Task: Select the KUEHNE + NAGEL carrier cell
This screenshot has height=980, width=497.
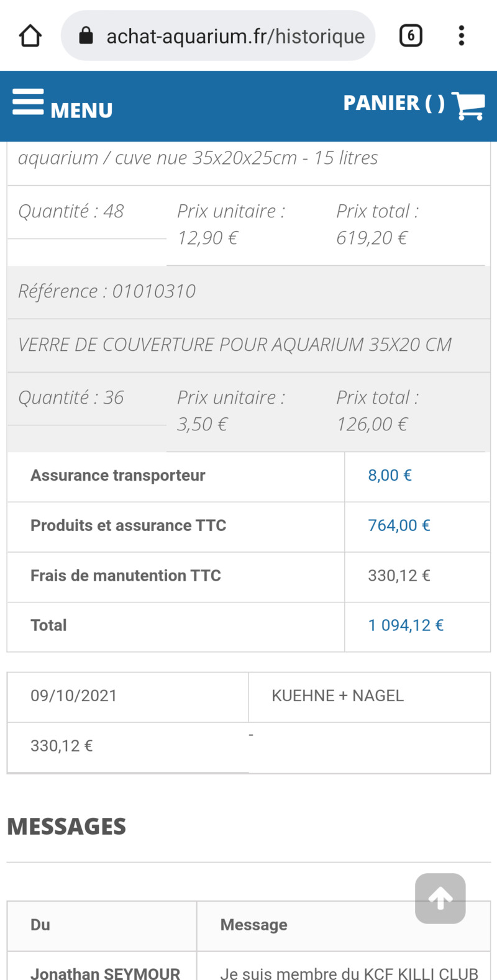Action: pyautogui.click(x=370, y=696)
